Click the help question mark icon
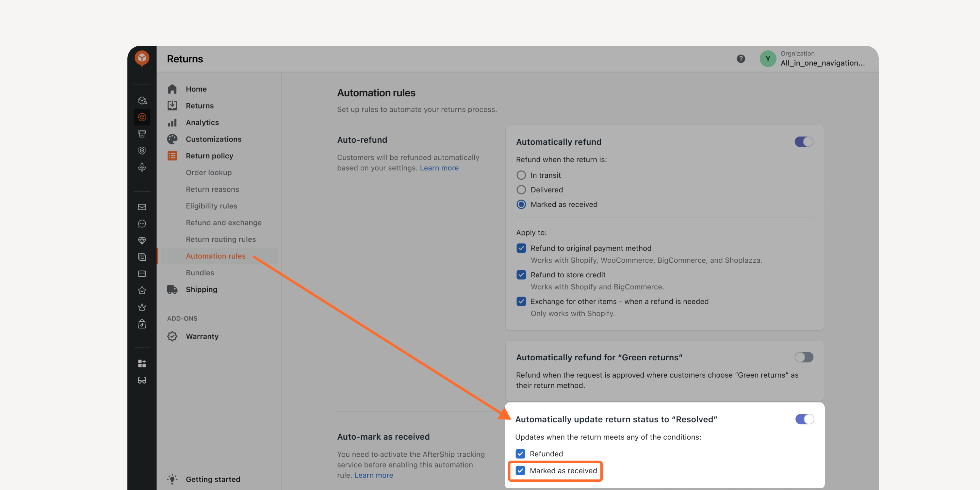The height and width of the screenshot is (490, 980). (741, 58)
